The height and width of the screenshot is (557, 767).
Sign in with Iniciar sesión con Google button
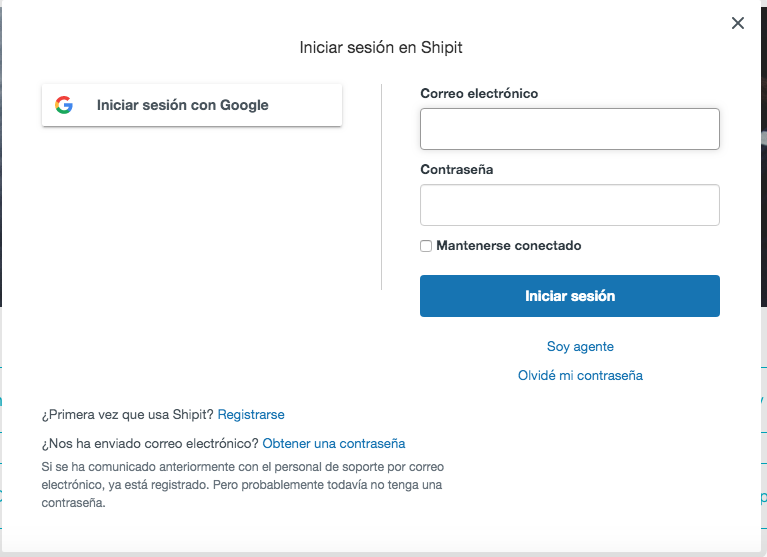(x=192, y=105)
